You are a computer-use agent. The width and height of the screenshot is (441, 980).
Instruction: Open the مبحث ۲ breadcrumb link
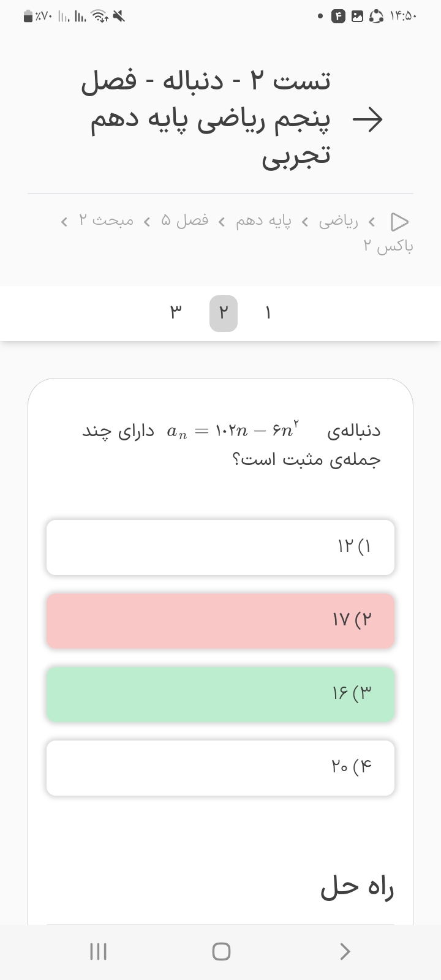[106, 221]
